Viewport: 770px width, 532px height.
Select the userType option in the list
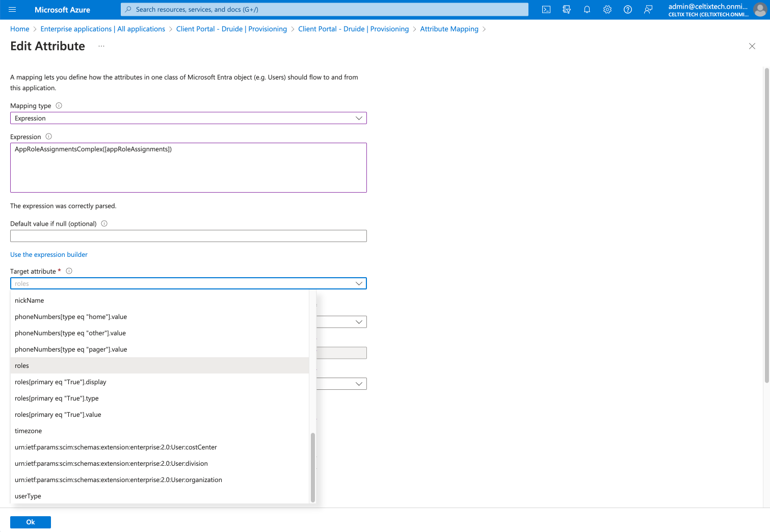[x=28, y=496]
